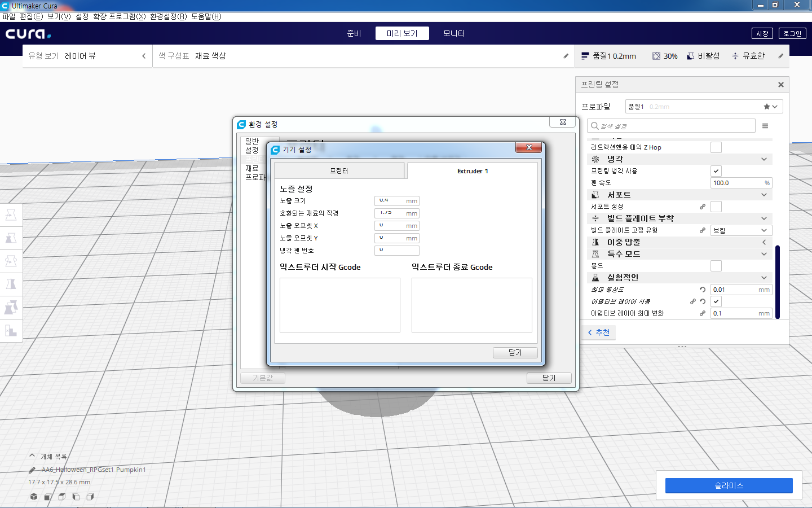The height and width of the screenshot is (508, 812).
Task: Switch to the 모니터 stage tab
Action: [x=454, y=33]
